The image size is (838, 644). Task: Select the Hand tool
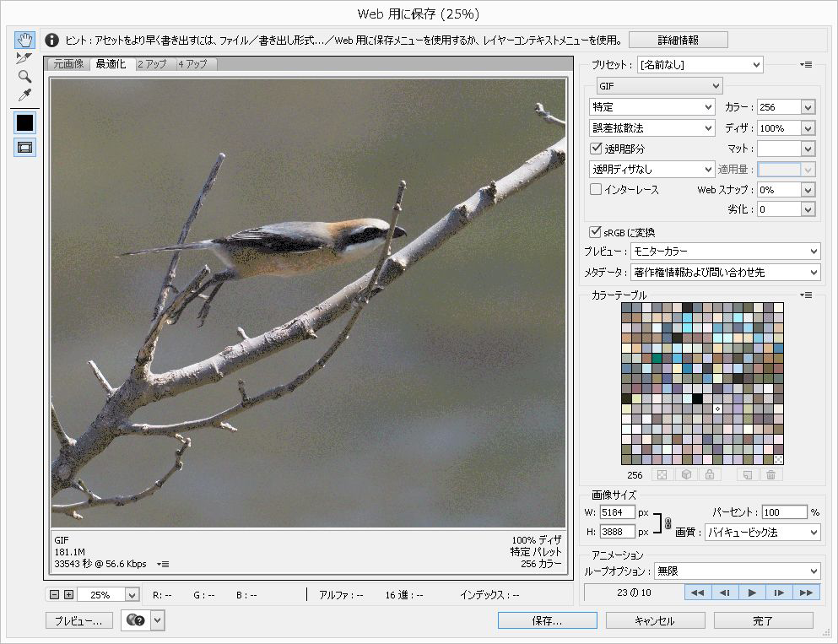point(24,40)
